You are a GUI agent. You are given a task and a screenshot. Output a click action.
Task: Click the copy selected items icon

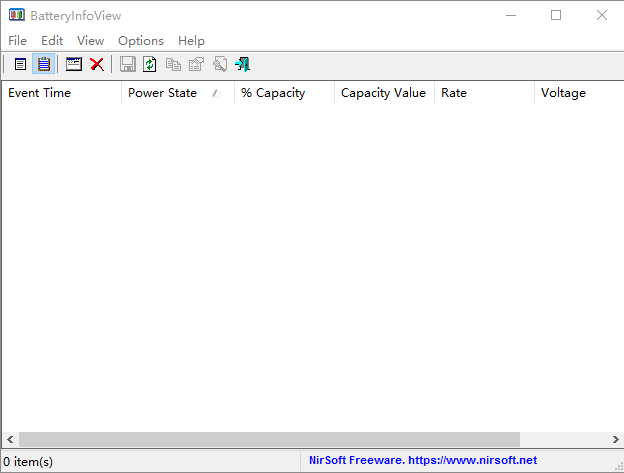[173, 64]
